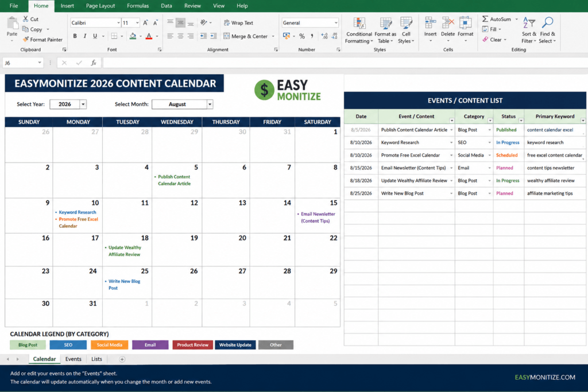
Task: Expand the Name Box J6 dropdown
Action: 40,63
